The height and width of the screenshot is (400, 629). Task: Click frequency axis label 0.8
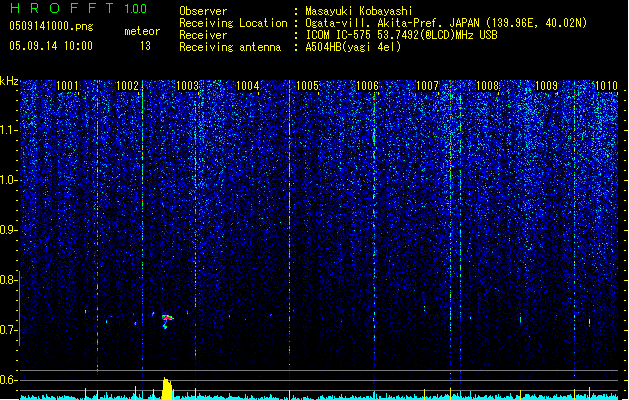tap(8, 280)
